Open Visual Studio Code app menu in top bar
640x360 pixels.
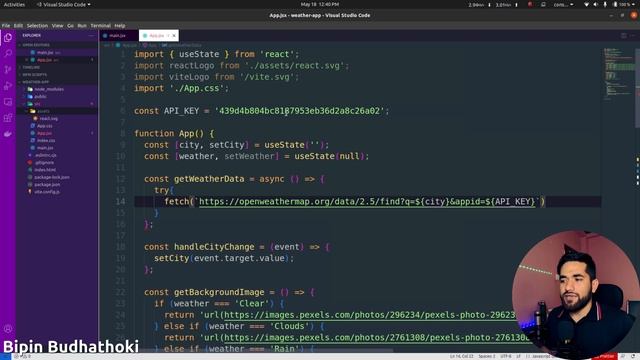click(x=63, y=4)
